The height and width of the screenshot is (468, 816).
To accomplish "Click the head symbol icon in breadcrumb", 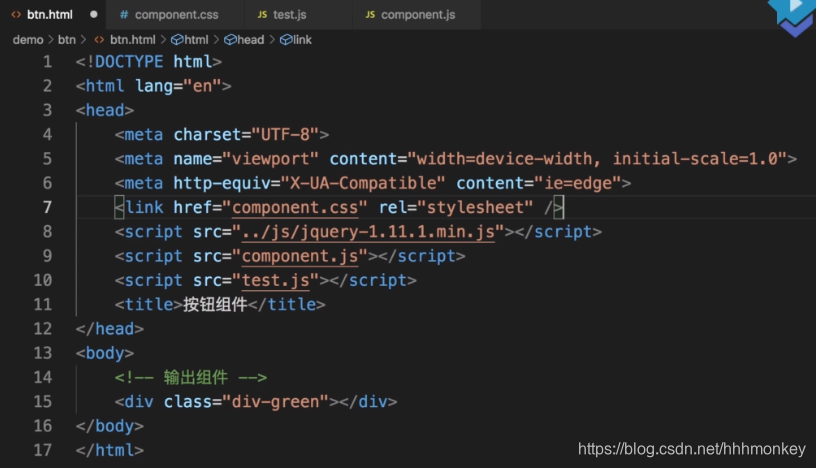I will [230, 40].
